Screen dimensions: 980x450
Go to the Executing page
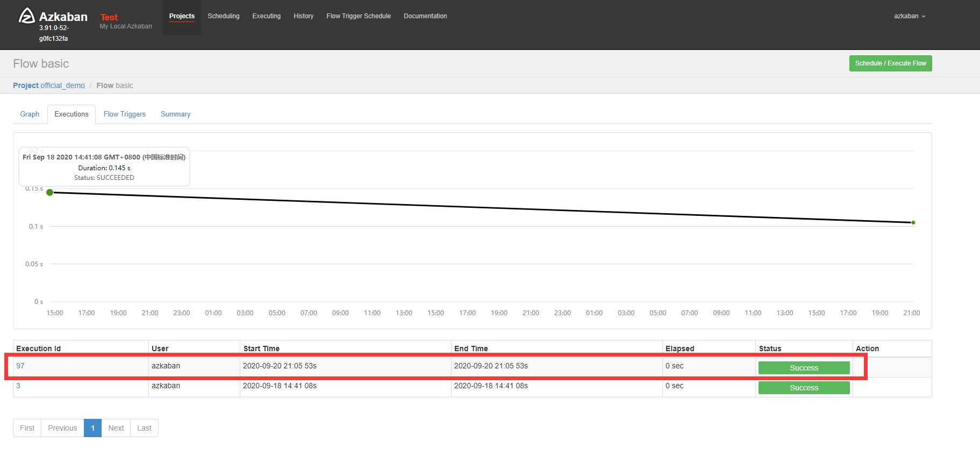click(267, 16)
